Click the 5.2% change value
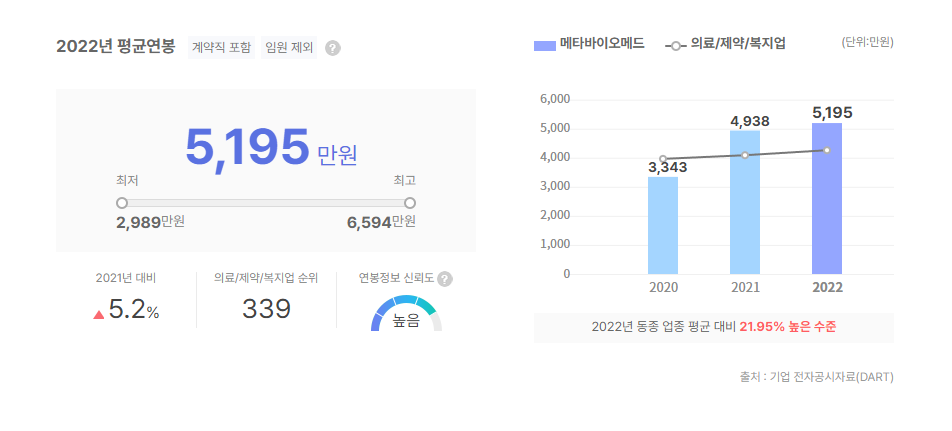This screenshot has width=952, height=431. pos(134,310)
